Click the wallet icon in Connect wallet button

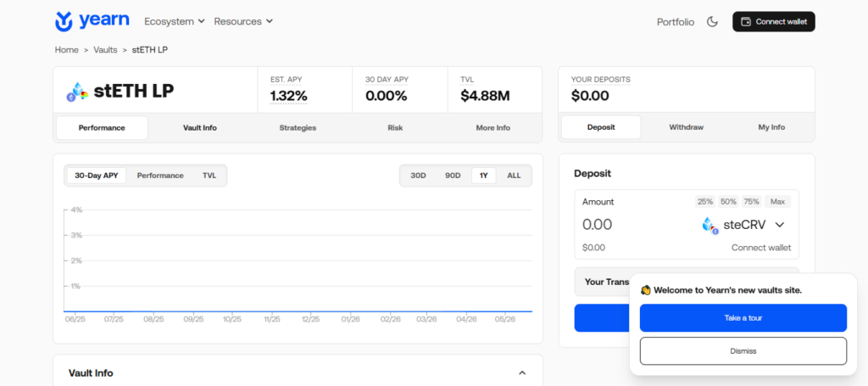pyautogui.click(x=746, y=21)
